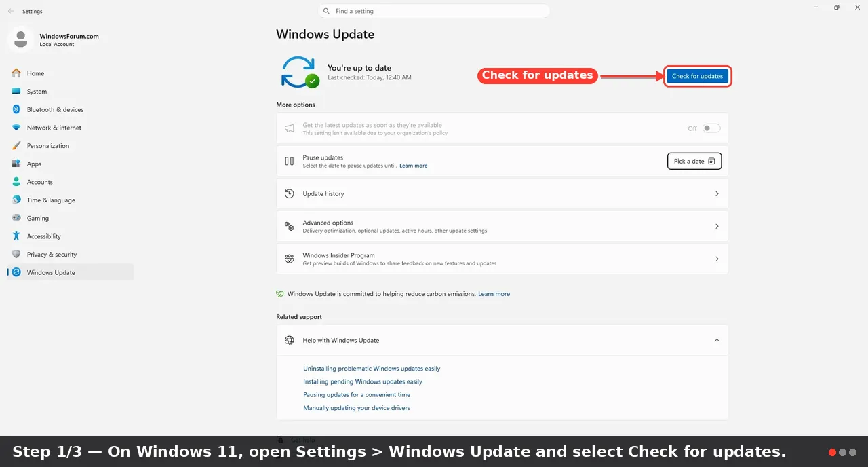This screenshot has height=467, width=868.
Task: Open Privacy & security page
Action: coord(70,254)
